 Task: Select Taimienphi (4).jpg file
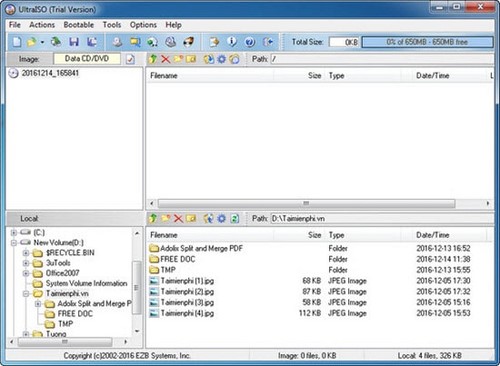coord(187,313)
